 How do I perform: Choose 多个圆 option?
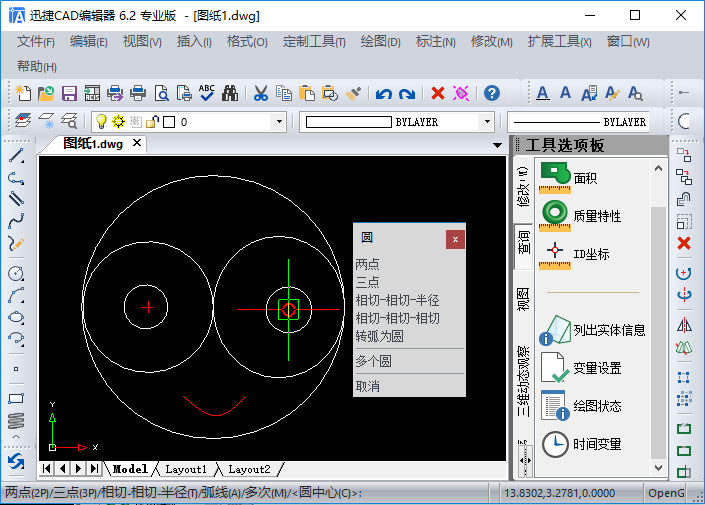373,361
